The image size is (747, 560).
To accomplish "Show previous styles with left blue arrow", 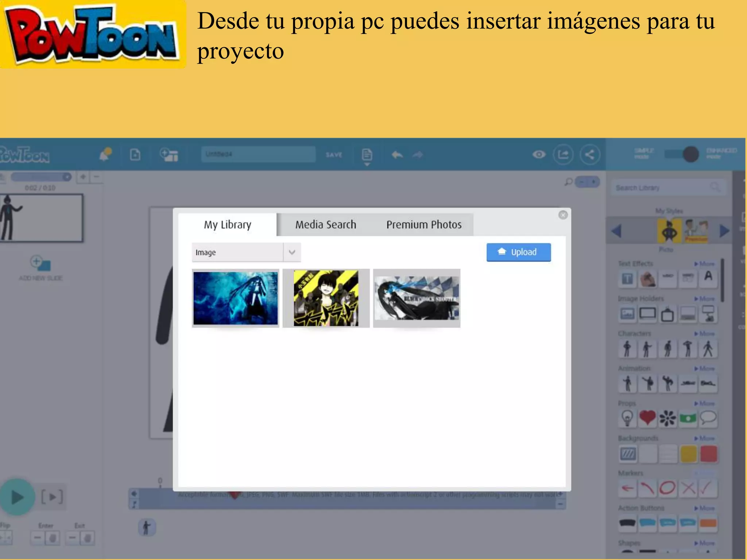I will coord(616,231).
